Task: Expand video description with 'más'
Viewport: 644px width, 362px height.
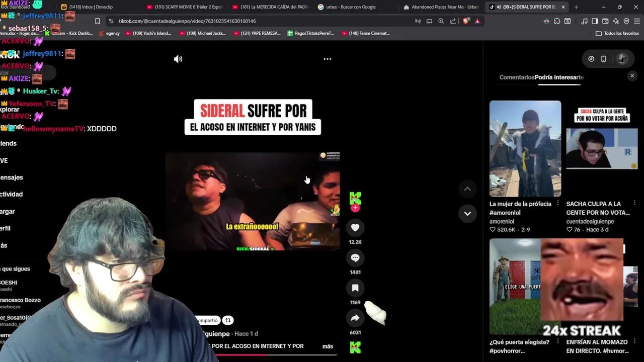Action: tap(328, 346)
